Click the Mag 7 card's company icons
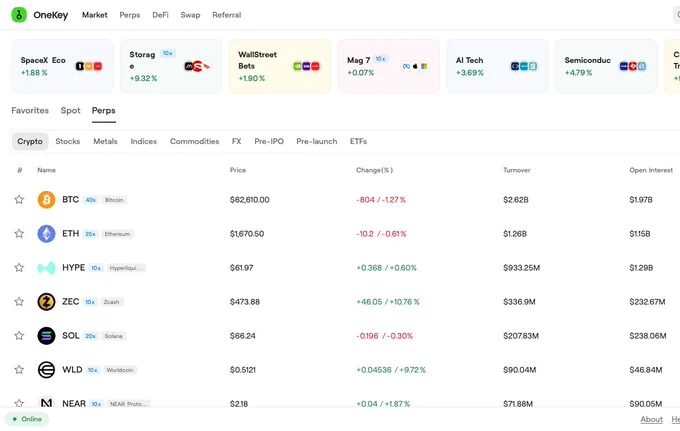The width and height of the screenshot is (680, 431). tap(415, 66)
